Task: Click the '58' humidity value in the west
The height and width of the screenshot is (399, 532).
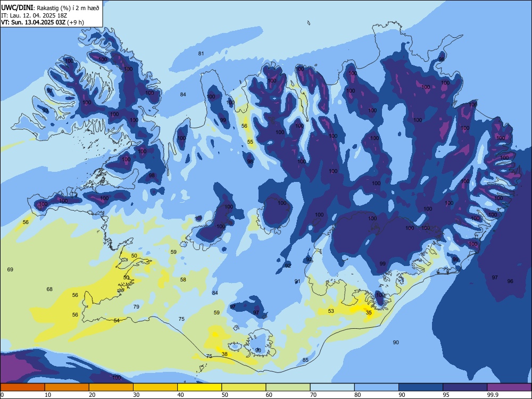Action: (183, 280)
